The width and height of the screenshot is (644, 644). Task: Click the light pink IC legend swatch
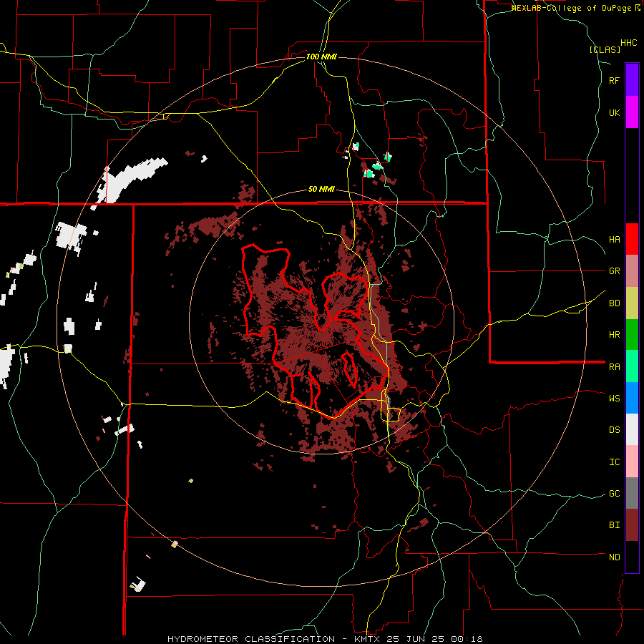coord(632,462)
